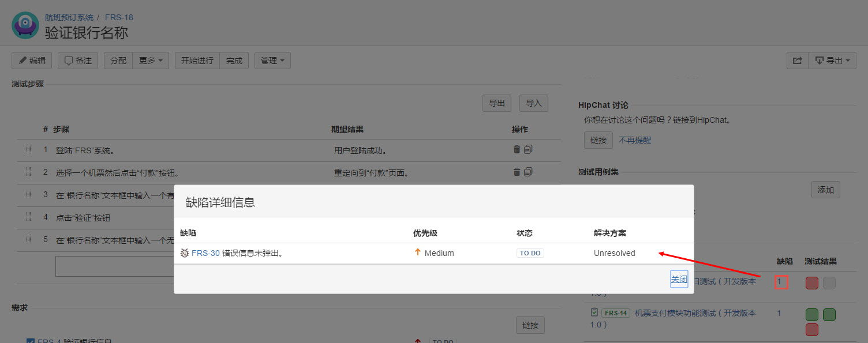
Task: Click 关闭 to close the defect dialog
Action: click(679, 279)
